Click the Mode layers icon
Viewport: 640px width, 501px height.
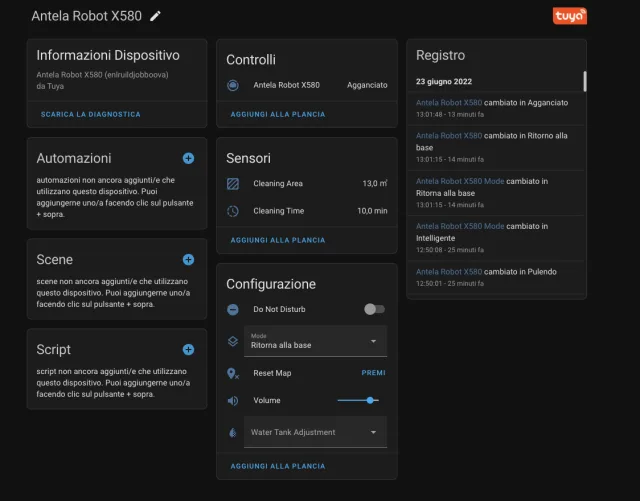point(233,341)
